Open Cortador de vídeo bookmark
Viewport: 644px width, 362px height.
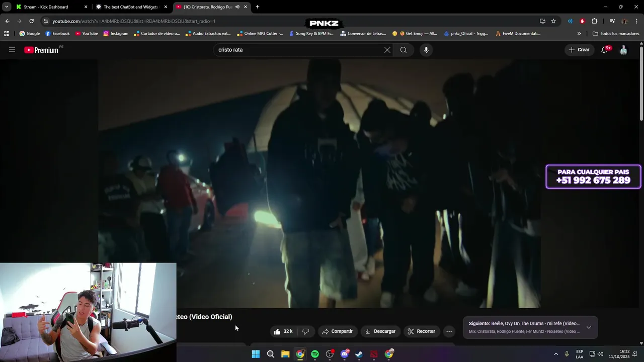pyautogui.click(x=157, y=34)
